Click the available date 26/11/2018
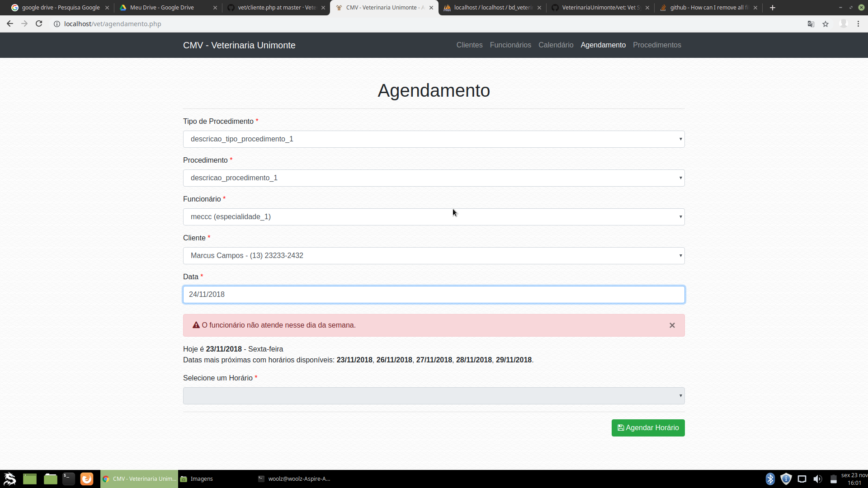The height and width of the screenshot is (488, 868). (x=394, y=360)
